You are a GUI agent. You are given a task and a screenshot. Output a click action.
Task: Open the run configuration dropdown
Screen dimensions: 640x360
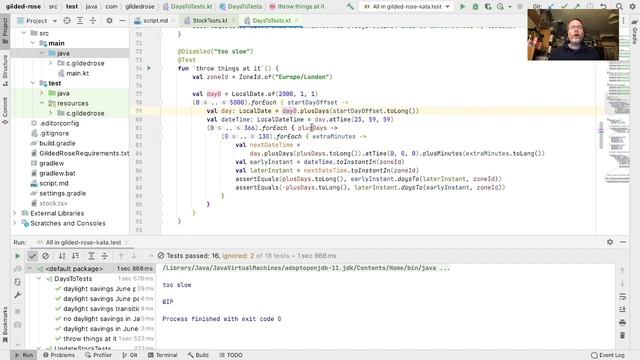point(407,7)
